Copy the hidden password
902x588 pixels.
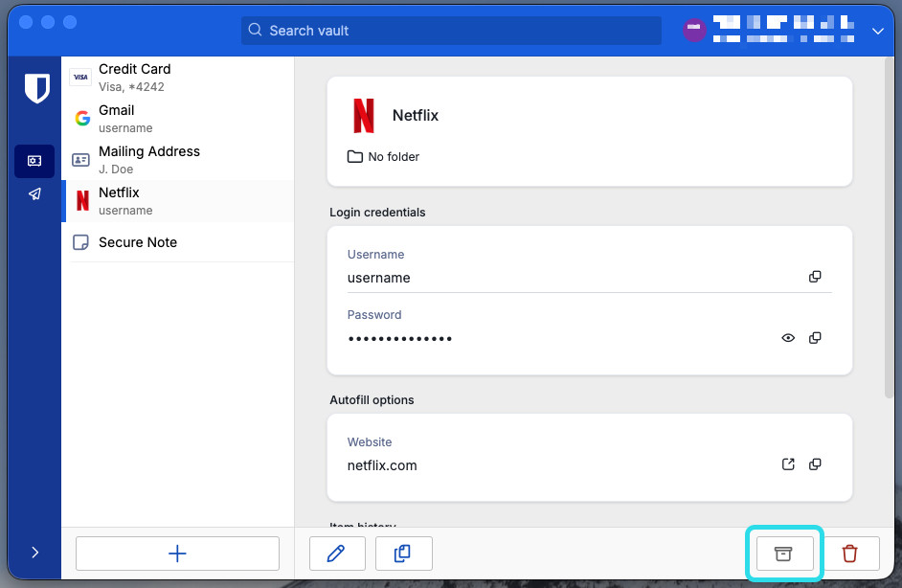tap(815, 337)
